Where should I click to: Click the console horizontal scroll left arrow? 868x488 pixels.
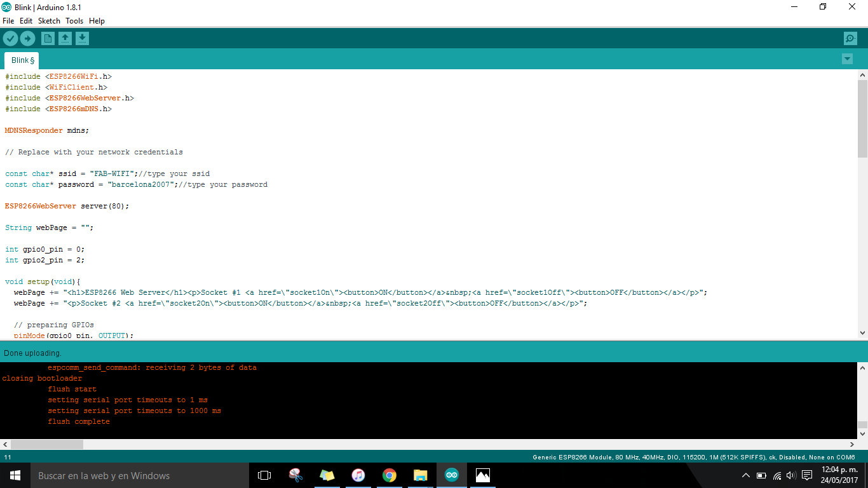(x=5, y=445)
